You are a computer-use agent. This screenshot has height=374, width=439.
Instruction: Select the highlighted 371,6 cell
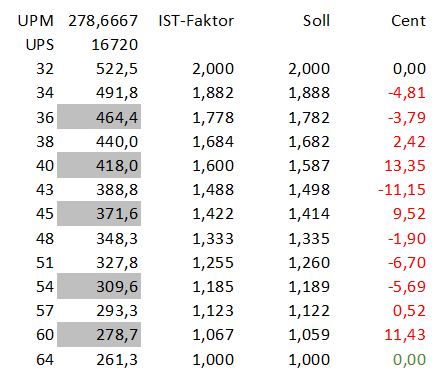pyautogui.click(x=99, y=213)
